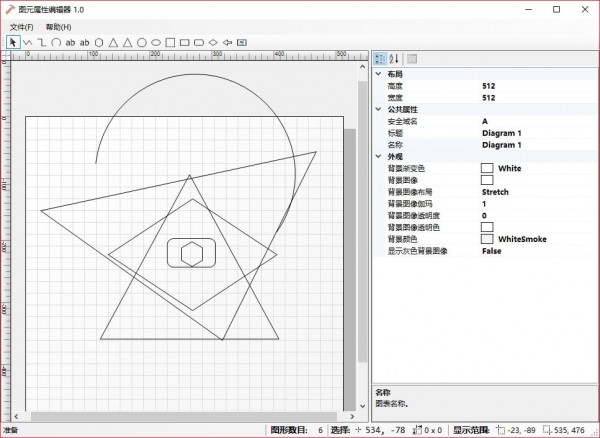
Task: Select the ellipse shape tool
Action: pyautogui.click(x=156, y=42)
